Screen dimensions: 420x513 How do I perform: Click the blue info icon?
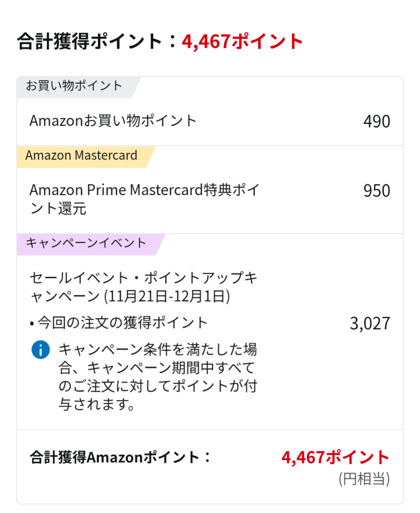tap(40, 350)
